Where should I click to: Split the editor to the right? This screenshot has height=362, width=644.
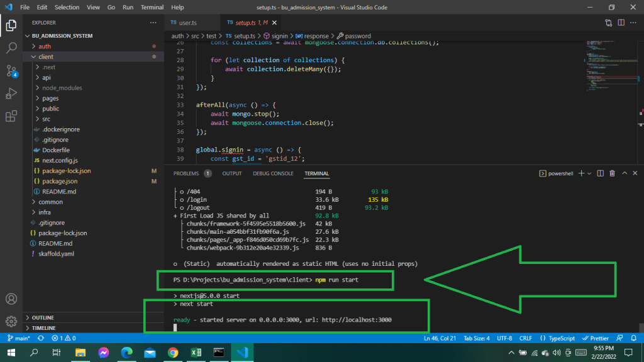(x=621, y=23)
